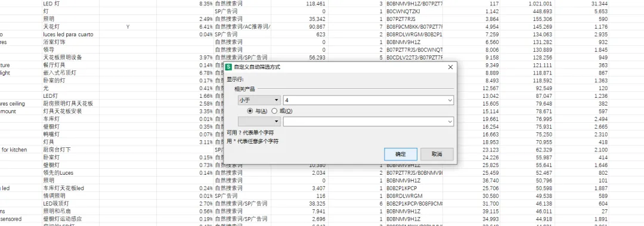Select the value cell 39,115
Image resolution: width=644 pixels, height=226 pixels.
(x=490, y=211)
